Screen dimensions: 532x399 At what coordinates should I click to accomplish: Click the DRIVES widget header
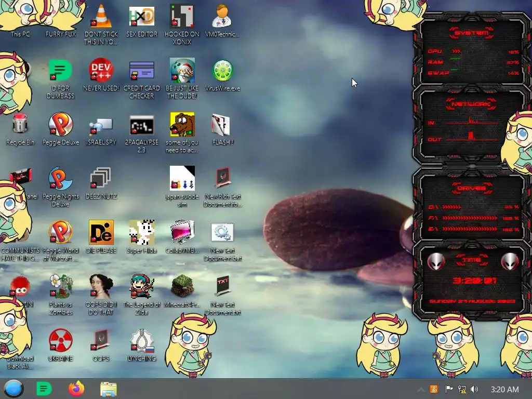coord(471,188)
